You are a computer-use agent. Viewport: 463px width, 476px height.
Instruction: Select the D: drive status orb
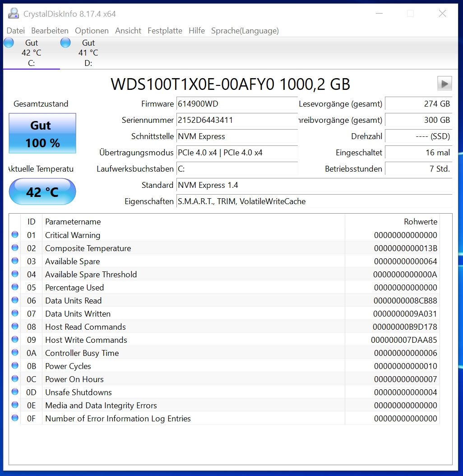pos(65,43)
